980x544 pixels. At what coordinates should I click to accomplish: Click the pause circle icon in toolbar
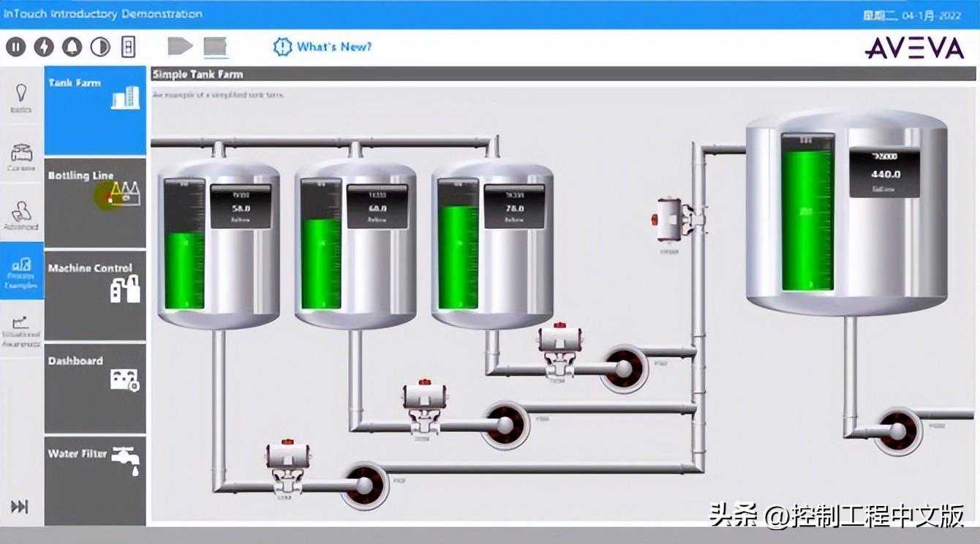16,48
